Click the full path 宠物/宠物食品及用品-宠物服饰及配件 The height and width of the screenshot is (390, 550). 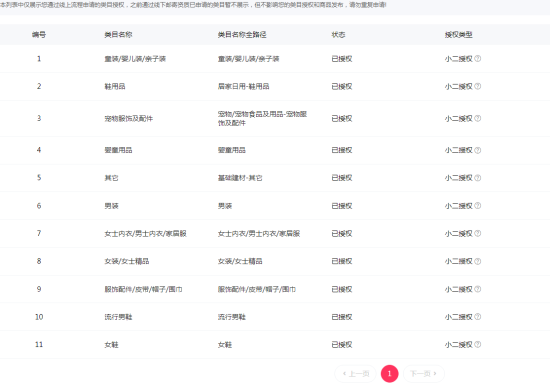point(262,119)
